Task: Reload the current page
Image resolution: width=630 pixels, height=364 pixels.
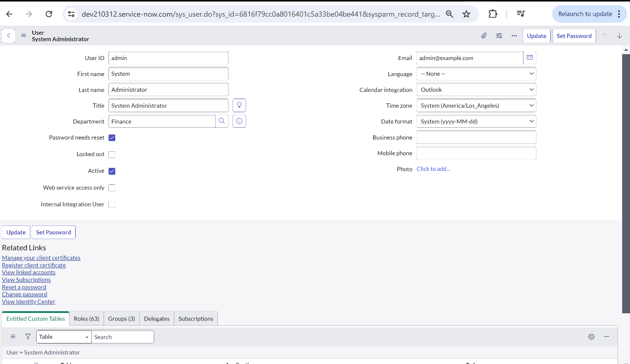Action: click(49, 14)
